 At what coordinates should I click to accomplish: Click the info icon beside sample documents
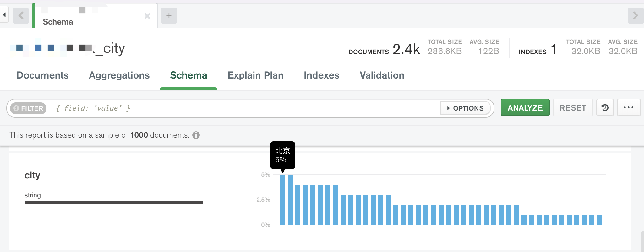coord(196,135)
